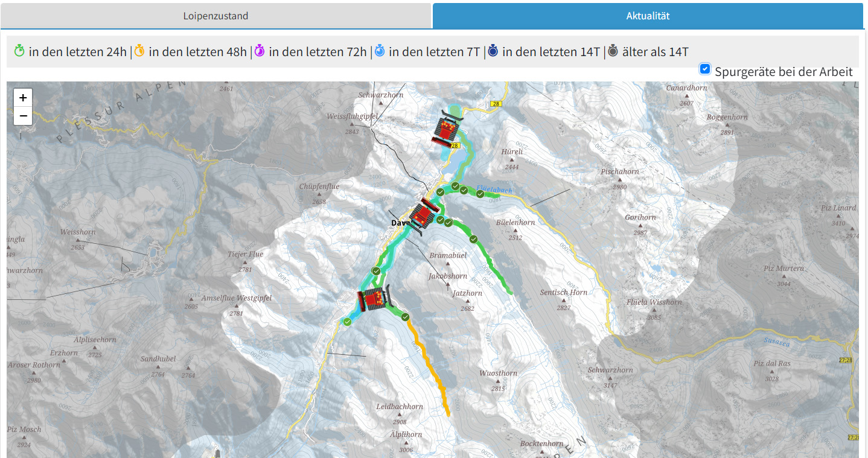The height and width of the screenshot is (458, 868).
Task: Click snow groomer icon near Davos label
Action: click(x=423, y=214)
